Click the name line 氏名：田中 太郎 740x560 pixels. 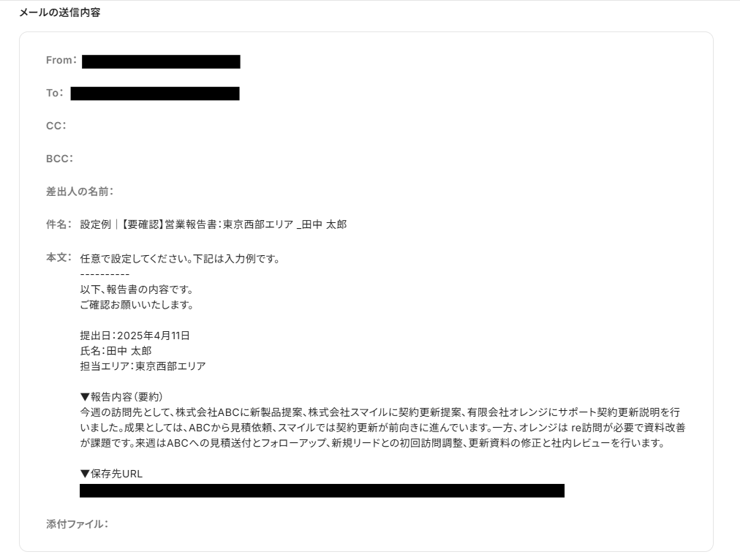pos(116,351)
